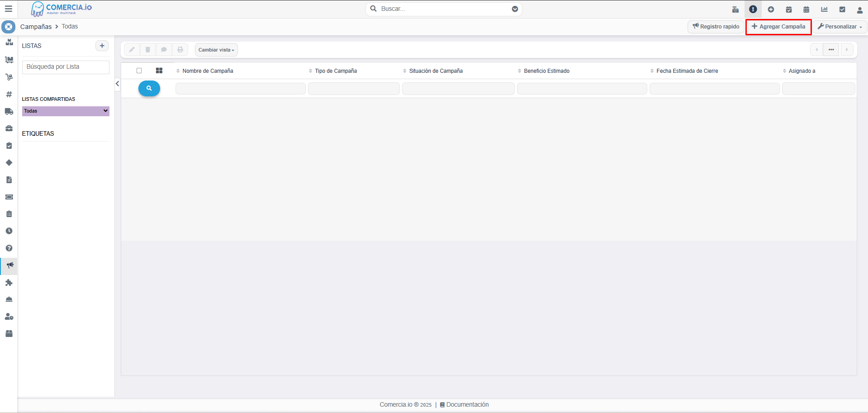
Task: Open the Todas shared lists dropdown
Action: (x=66, y=111)
